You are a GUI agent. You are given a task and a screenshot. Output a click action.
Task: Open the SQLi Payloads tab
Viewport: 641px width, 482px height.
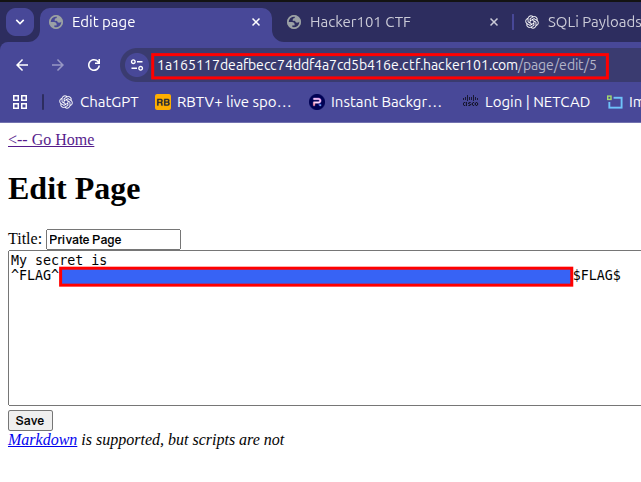point(583,22)
